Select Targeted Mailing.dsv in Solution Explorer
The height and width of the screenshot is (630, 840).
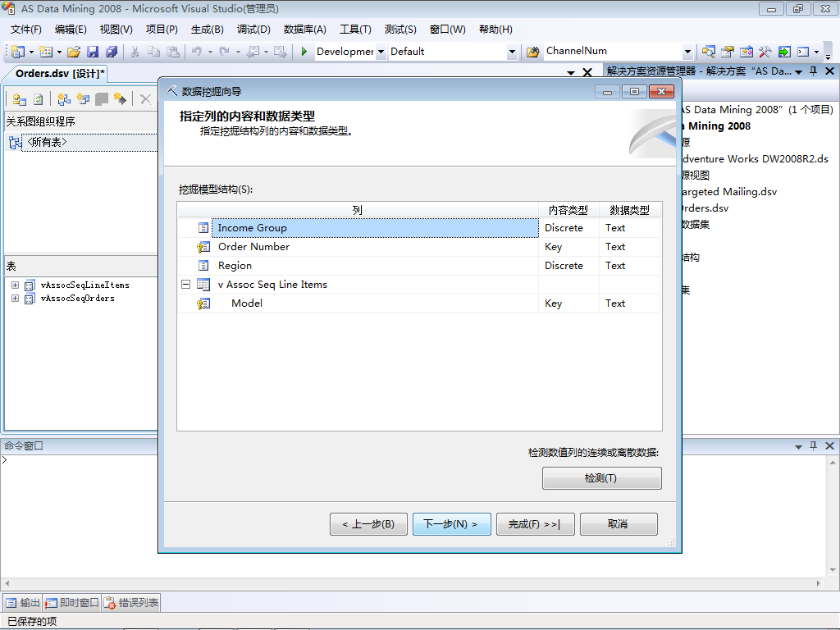728,191
